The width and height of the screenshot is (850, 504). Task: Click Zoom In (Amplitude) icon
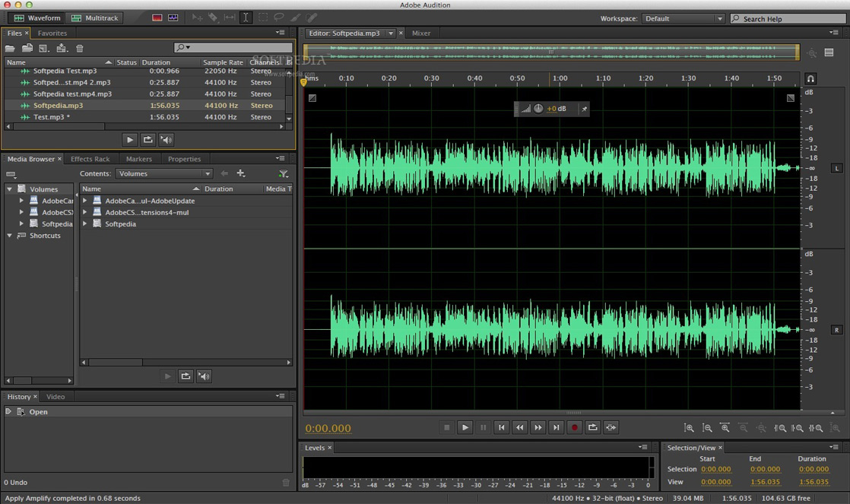click(x=689, y=428)
